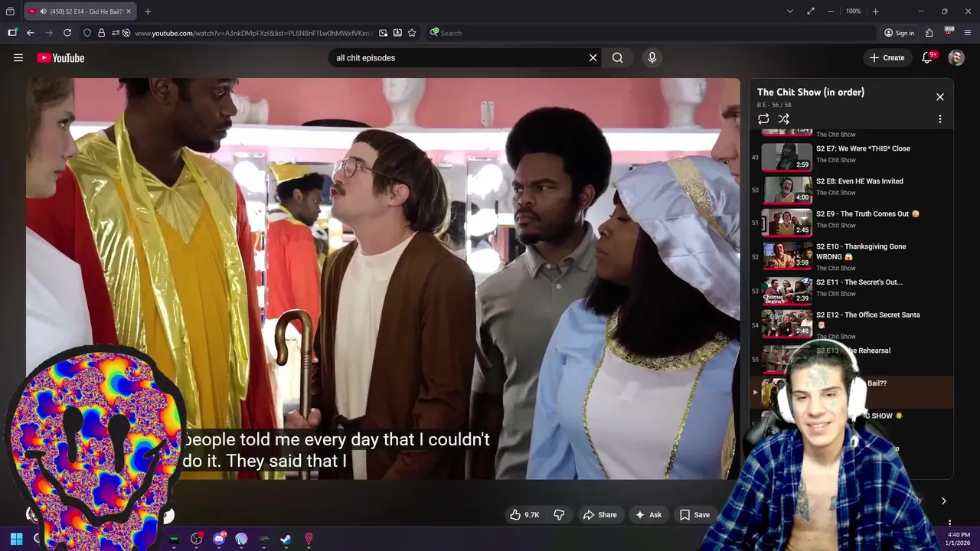Open a new browser tab

(x=148, y=11)
